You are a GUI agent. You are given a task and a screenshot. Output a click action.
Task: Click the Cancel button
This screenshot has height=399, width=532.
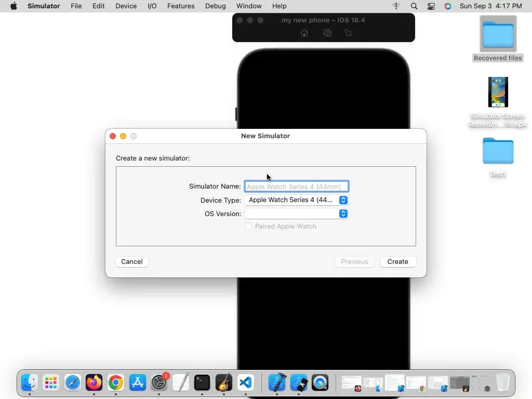(131, 262)
